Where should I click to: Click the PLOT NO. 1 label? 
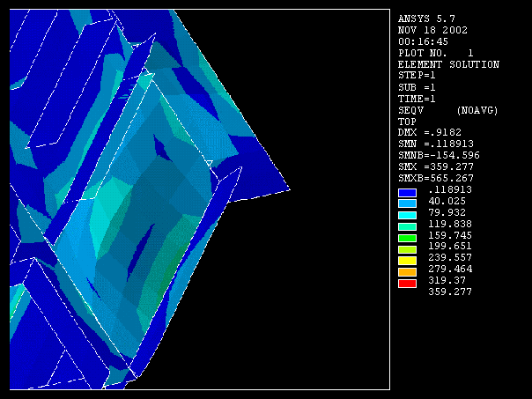point(436,53)
